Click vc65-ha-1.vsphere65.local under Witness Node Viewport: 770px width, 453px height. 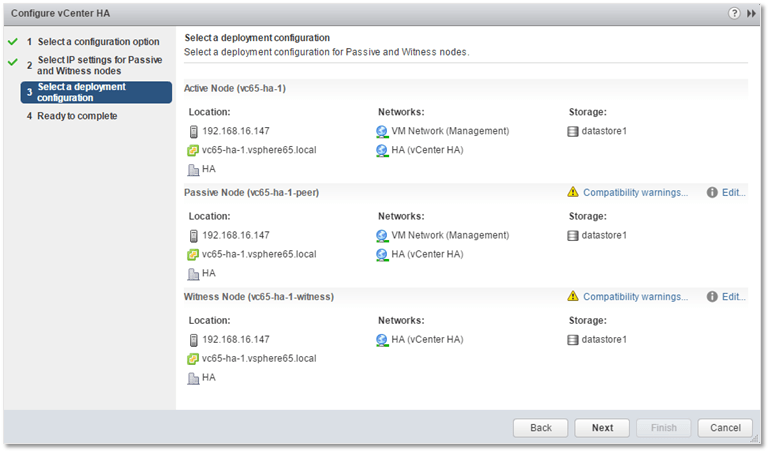click(x=259, y=359)
